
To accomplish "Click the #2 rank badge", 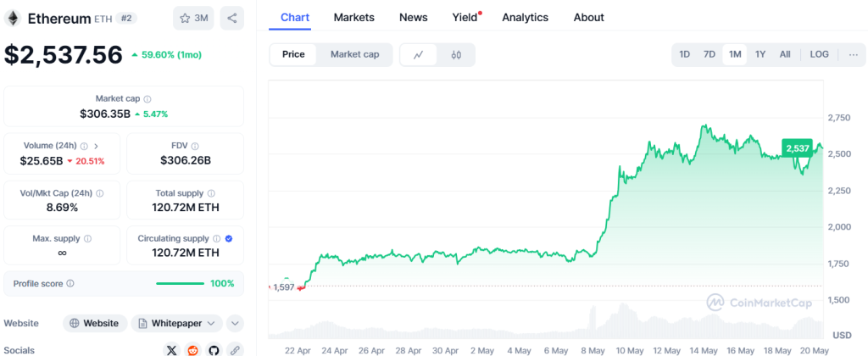I will (x=126, y=19).
